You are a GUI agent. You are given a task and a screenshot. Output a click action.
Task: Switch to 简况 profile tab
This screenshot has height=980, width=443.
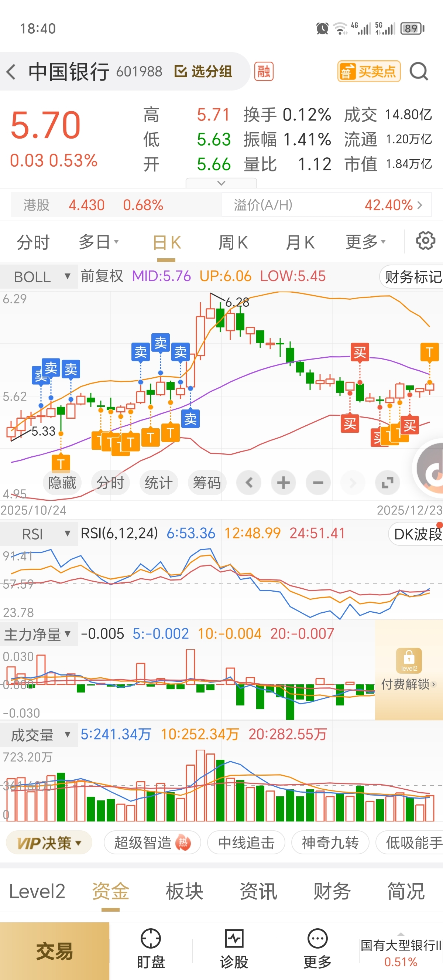pyautogui.click(x=406, y=891)
